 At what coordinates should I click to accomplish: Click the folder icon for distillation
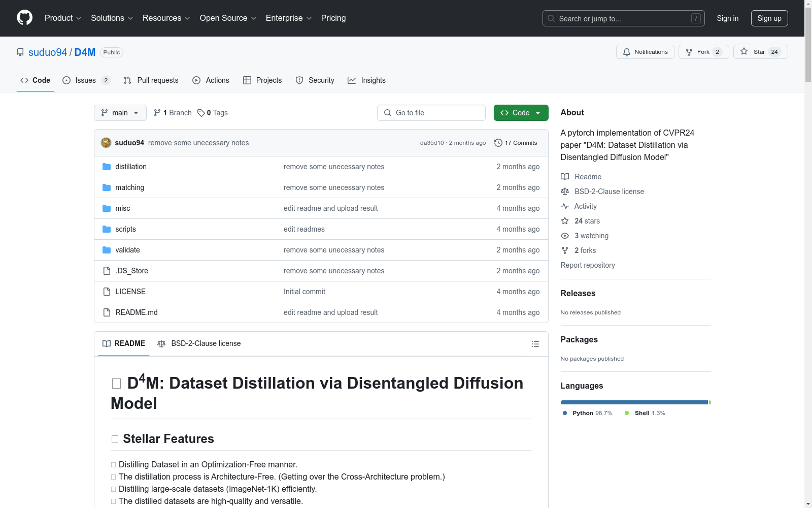(107, 167)
